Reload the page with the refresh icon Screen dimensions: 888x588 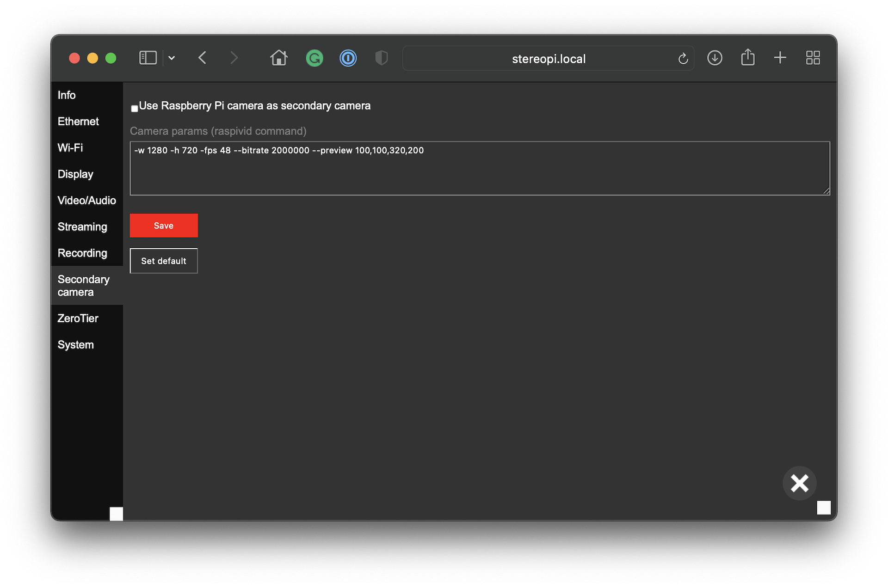(x=683, y=59)
